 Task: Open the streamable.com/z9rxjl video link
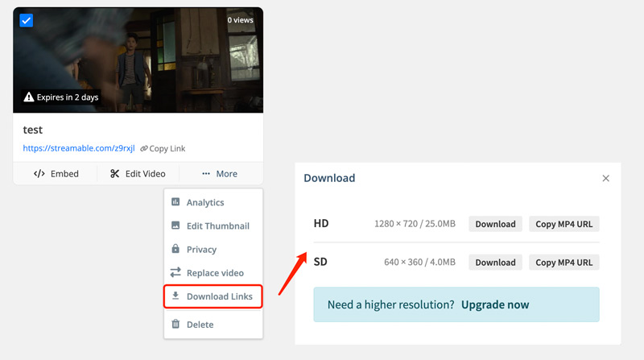[79, 149]
